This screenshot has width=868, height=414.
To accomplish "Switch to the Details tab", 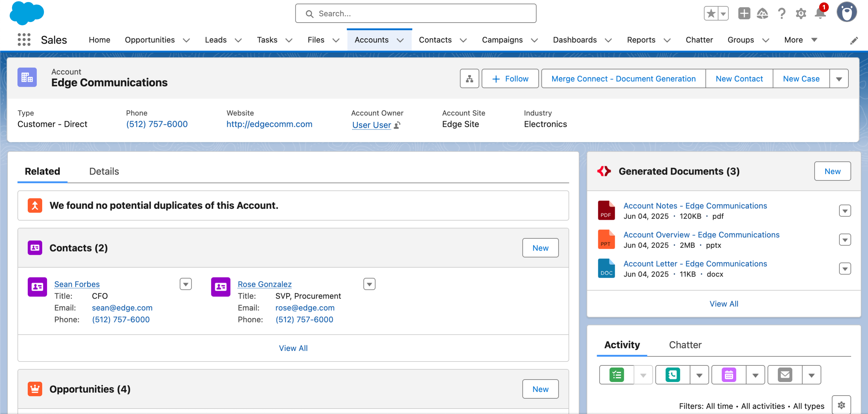I will click(x=104, y=171).
